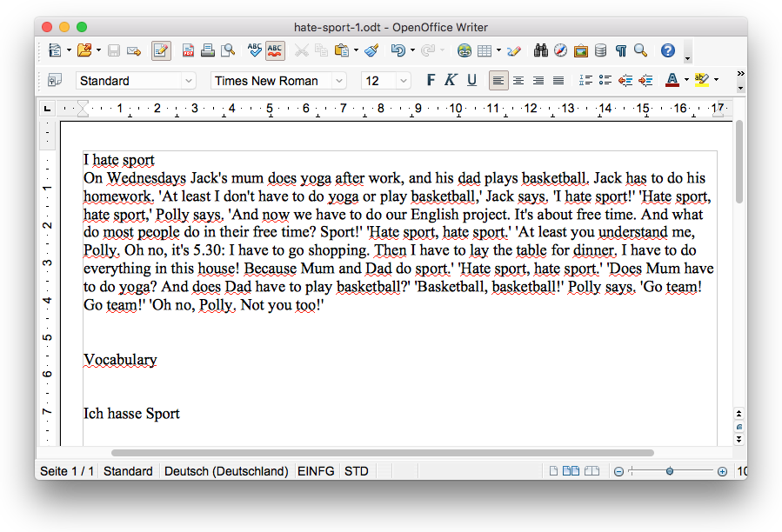Toggle Italic (K) formatting
The width and height of the screenshot is (782, 532).
[451, 80]
